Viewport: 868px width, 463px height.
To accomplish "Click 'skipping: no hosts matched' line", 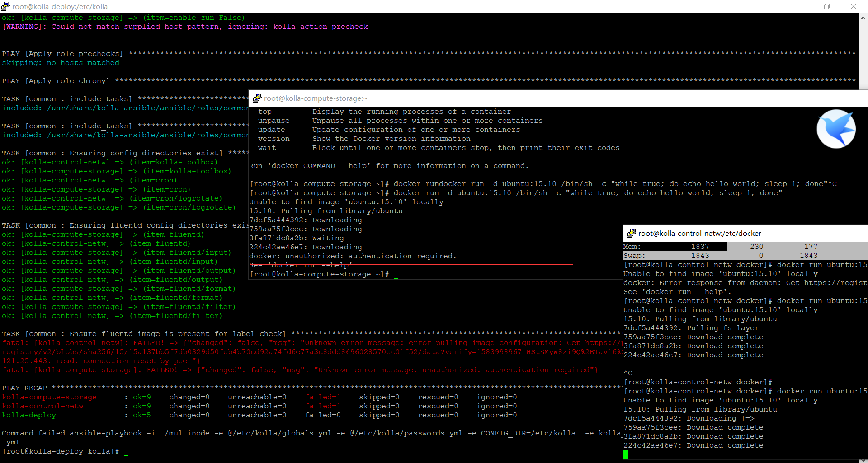I will 61,63.
